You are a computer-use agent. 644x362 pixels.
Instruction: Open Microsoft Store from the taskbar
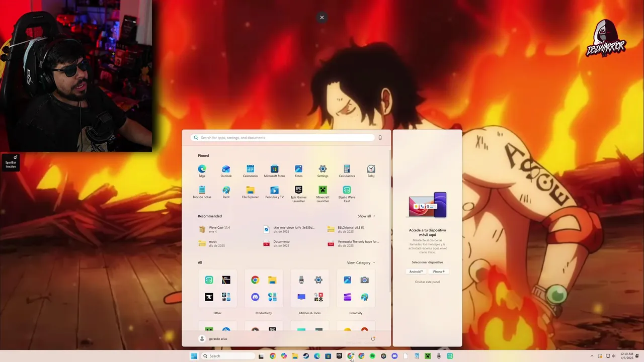[x=328, y=356]
